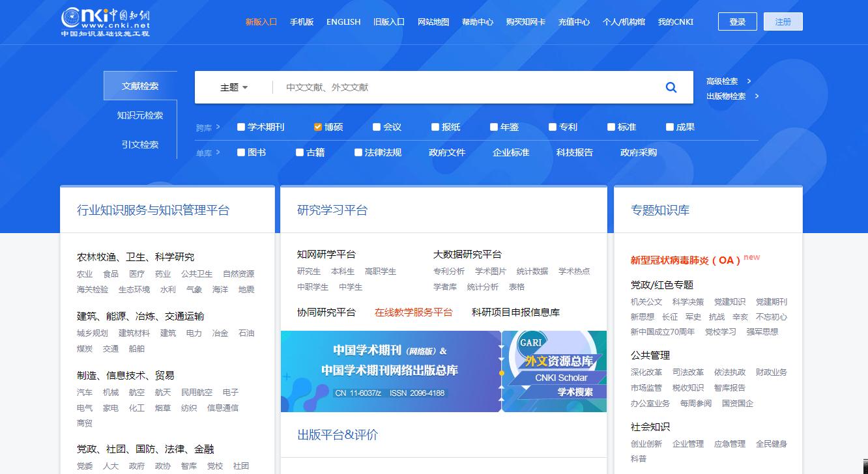This screenshot has width=868, height=474.
Task: Toggle the 古籍 checkbox
Action: point(300,152)
